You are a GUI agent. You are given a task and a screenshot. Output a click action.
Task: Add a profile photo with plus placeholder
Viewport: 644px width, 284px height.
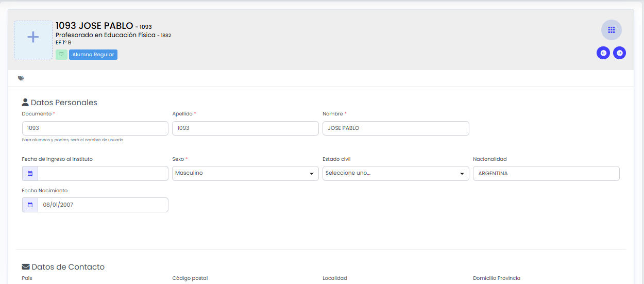click(x=33, y=40)
